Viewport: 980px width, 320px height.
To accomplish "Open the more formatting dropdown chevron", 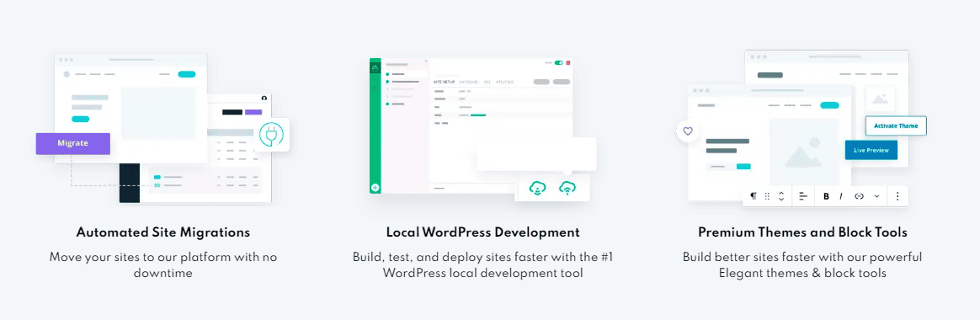I will coord(876,196).
